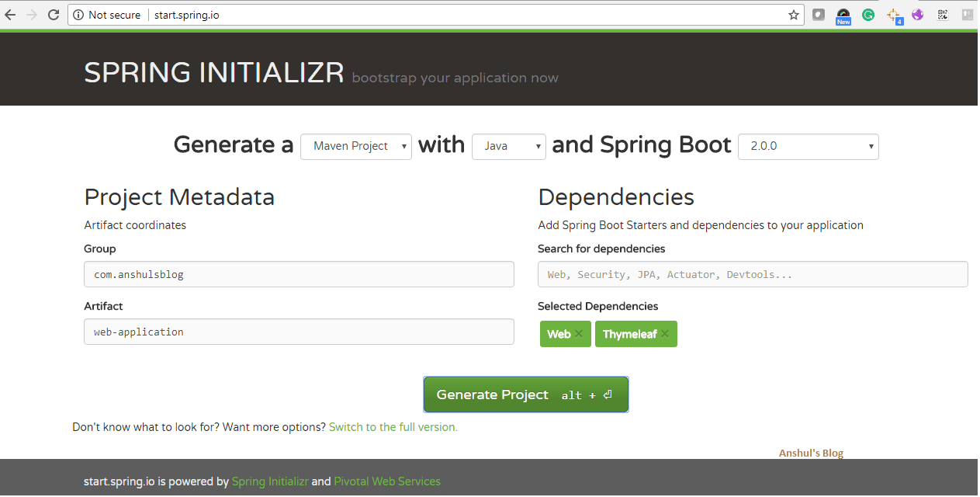Open the Maven Project type dropdown

[356, 146]
